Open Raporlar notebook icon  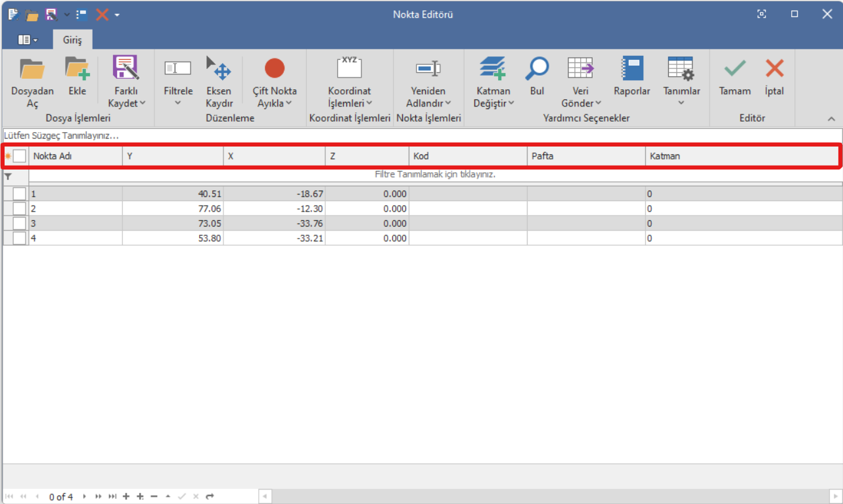click(633, 68)
